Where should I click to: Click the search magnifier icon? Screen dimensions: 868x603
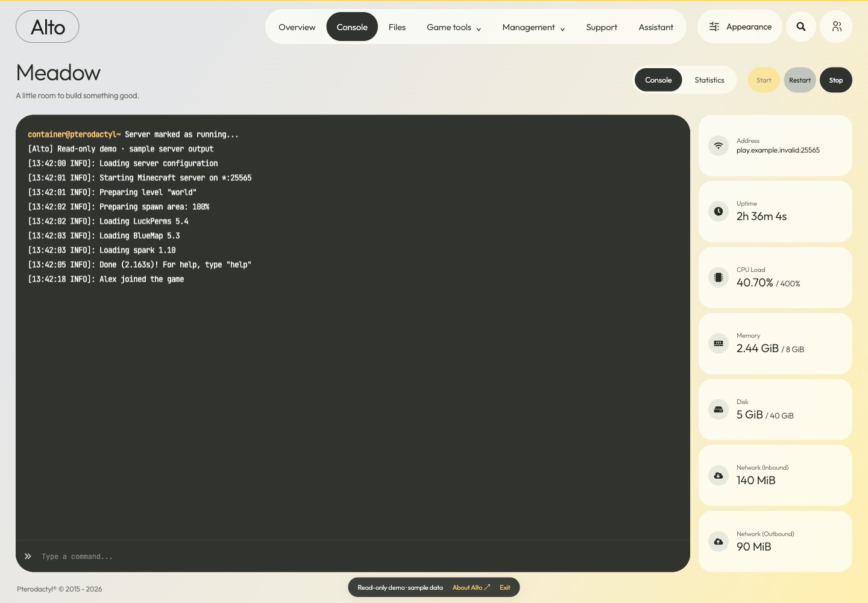click(x=801, y=27)
